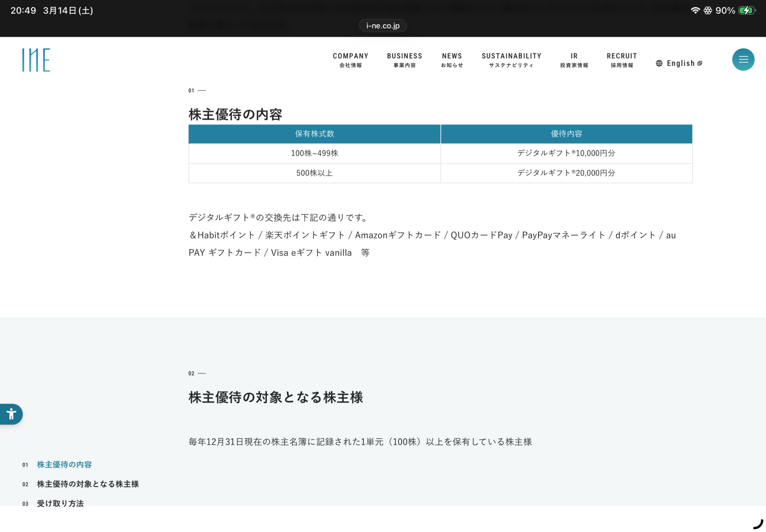Screen dimensions: 766x532
Task: Tap the Wi-Fi status icon
Action: tap(695, 11)
